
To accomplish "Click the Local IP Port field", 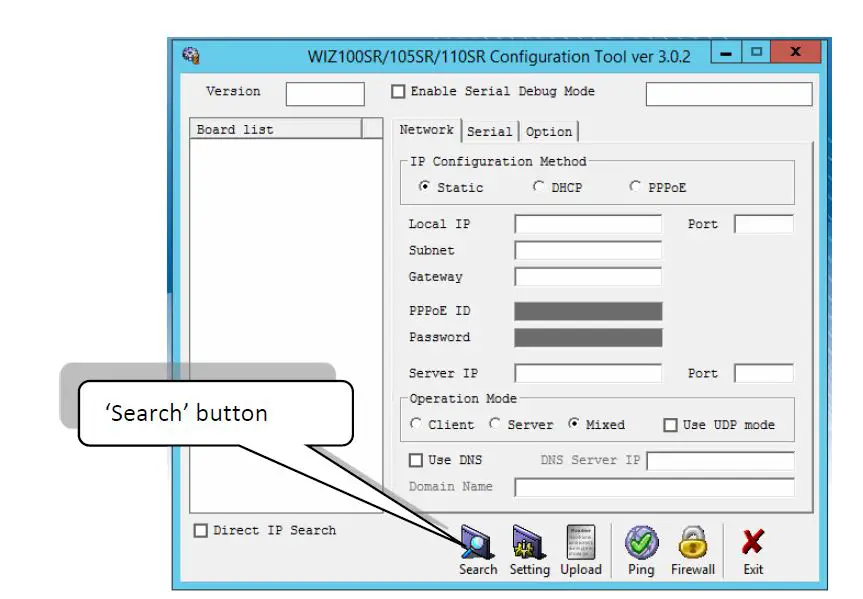I will [764, 224].
